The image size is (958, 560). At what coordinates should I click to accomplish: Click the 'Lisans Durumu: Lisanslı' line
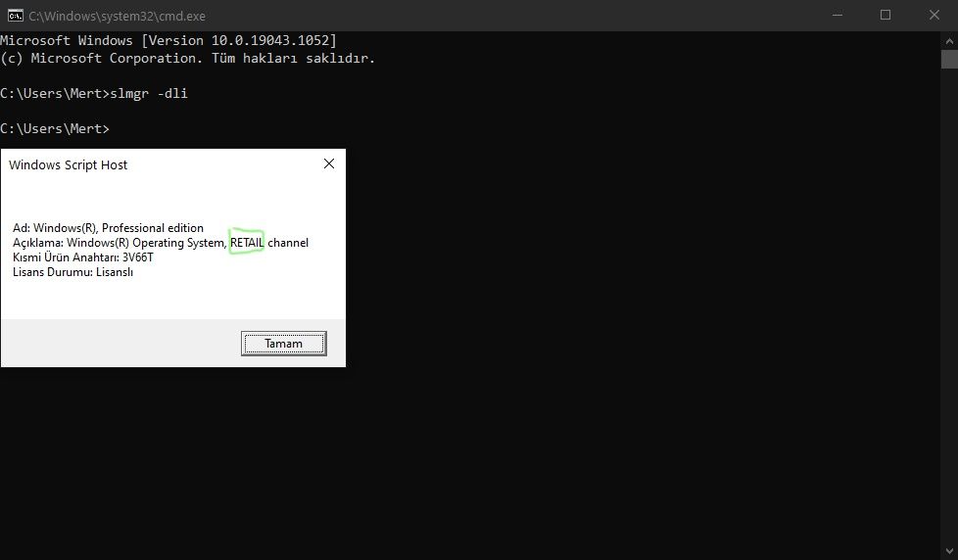[72, 272]
